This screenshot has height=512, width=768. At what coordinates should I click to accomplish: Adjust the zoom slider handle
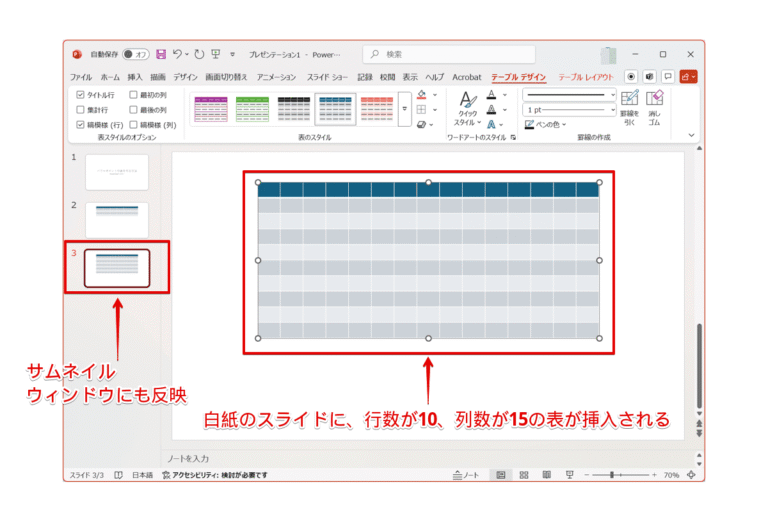612,475
